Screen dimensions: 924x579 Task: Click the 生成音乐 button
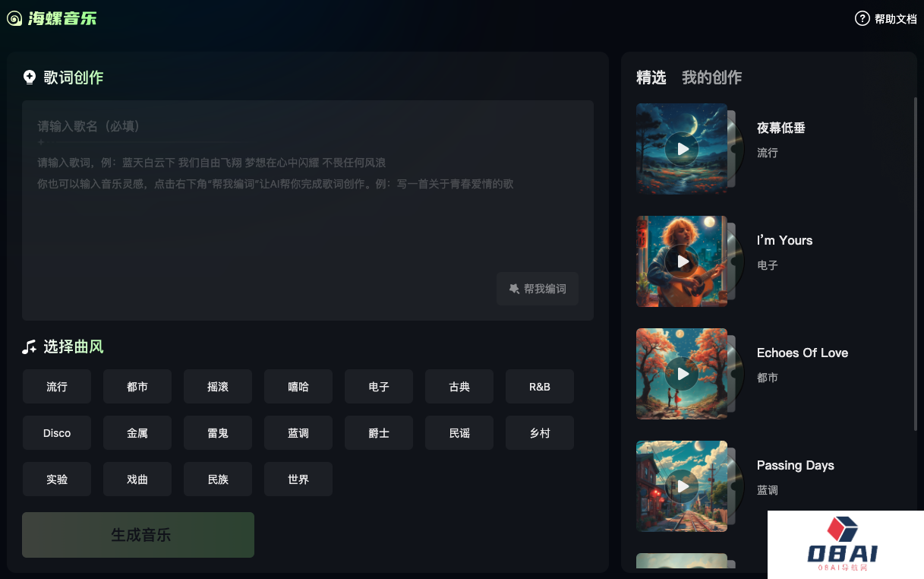[x=138, y=535]
